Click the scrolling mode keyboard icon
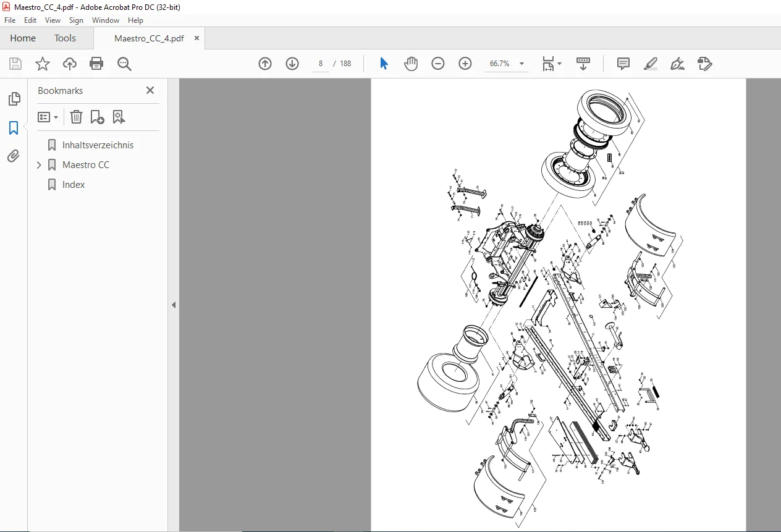The height and width of the screenshot is (532, 781). pyautogui.click(x=583, y=64)
